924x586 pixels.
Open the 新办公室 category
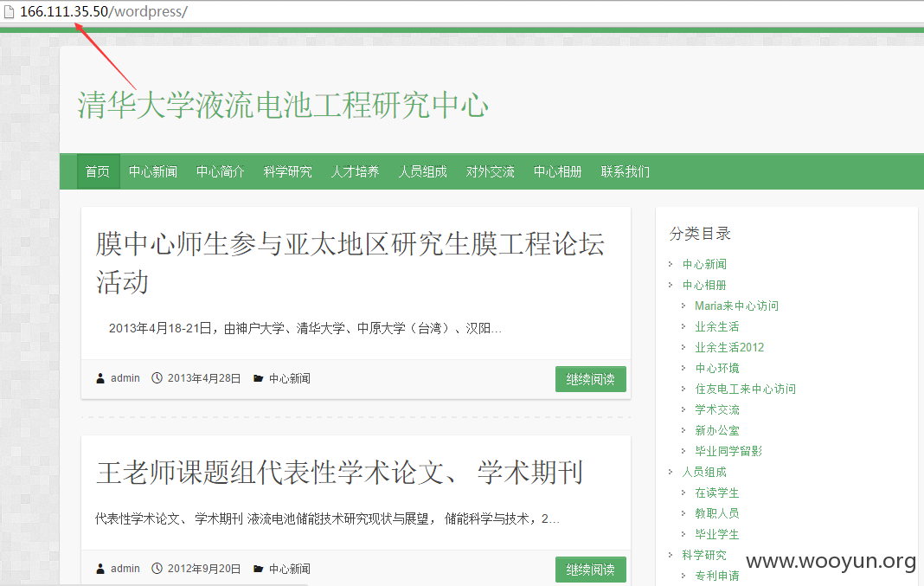pos(716,430)
